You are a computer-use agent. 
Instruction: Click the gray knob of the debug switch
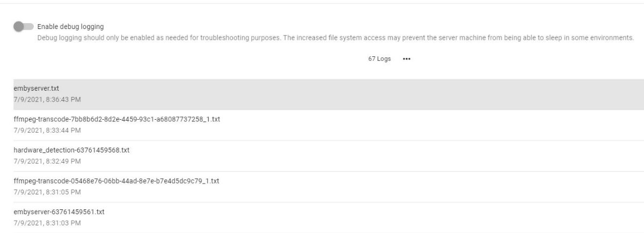click(19, 26)
